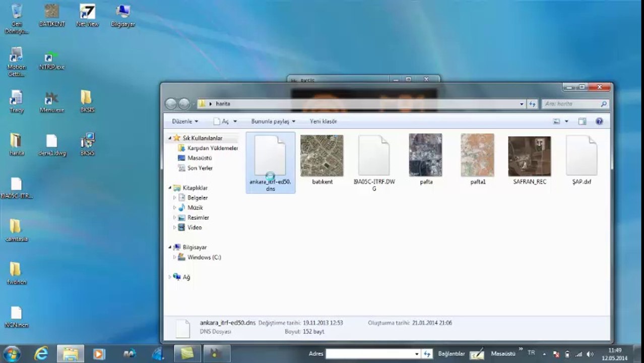Launch the Motion desktop shortcut
The height and width of the screenshot is (363, 644).
click(17, 62)
